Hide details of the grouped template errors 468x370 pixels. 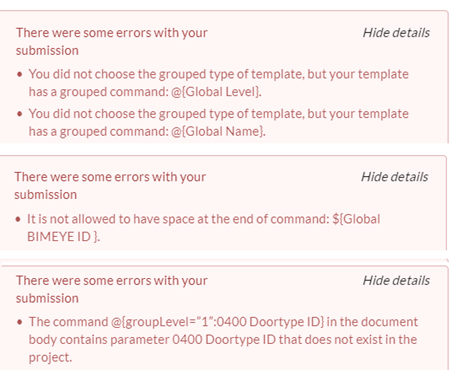tap(396, 33)
